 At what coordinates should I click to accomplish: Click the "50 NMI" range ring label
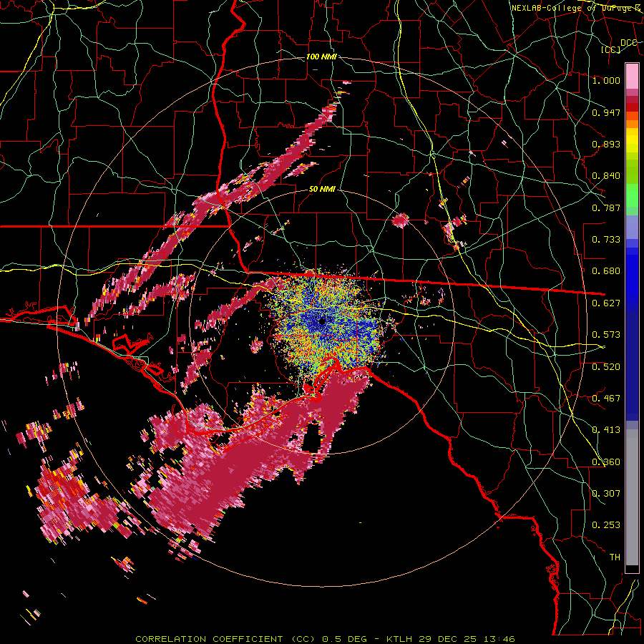point(322,190)
